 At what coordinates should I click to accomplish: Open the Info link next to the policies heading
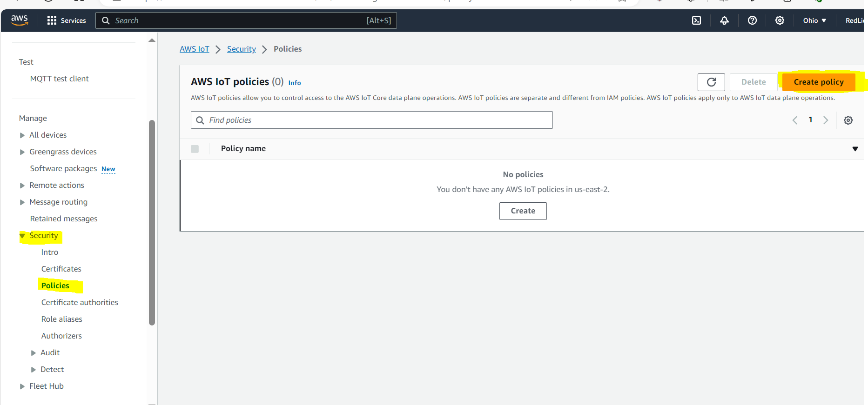click(295, 83)
